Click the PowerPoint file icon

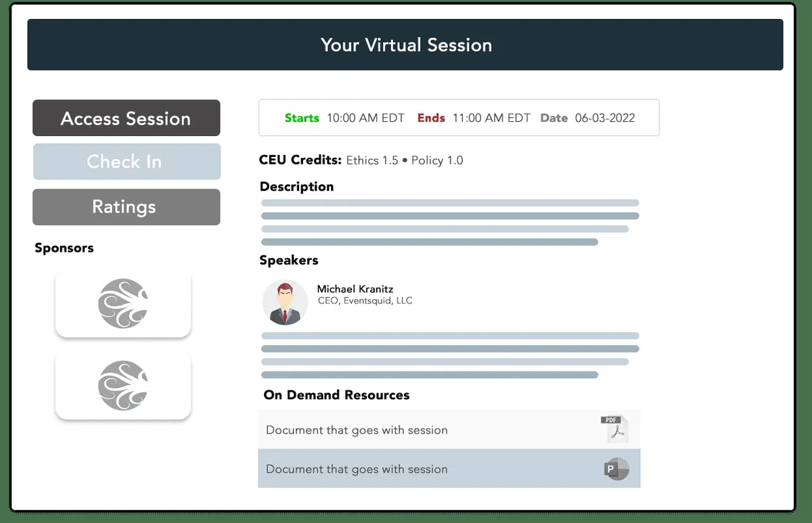(x=617, y=469)
